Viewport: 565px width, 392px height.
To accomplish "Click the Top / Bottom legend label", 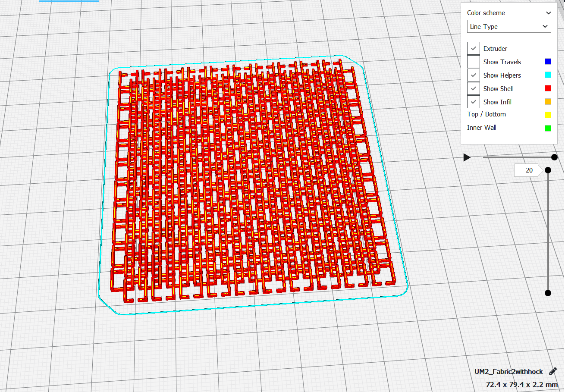I will coord(487,114).
